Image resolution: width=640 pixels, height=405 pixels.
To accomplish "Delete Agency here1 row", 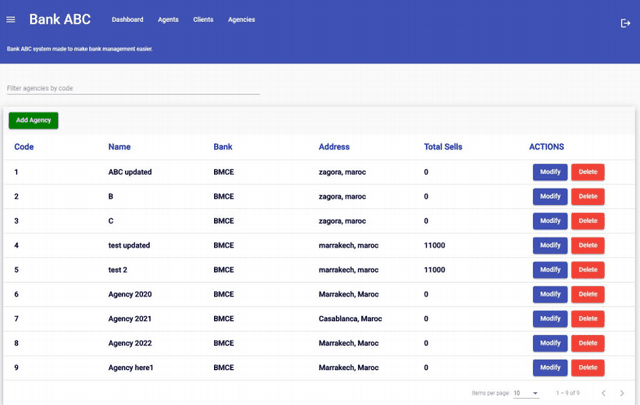I will (x=588, y=367).
